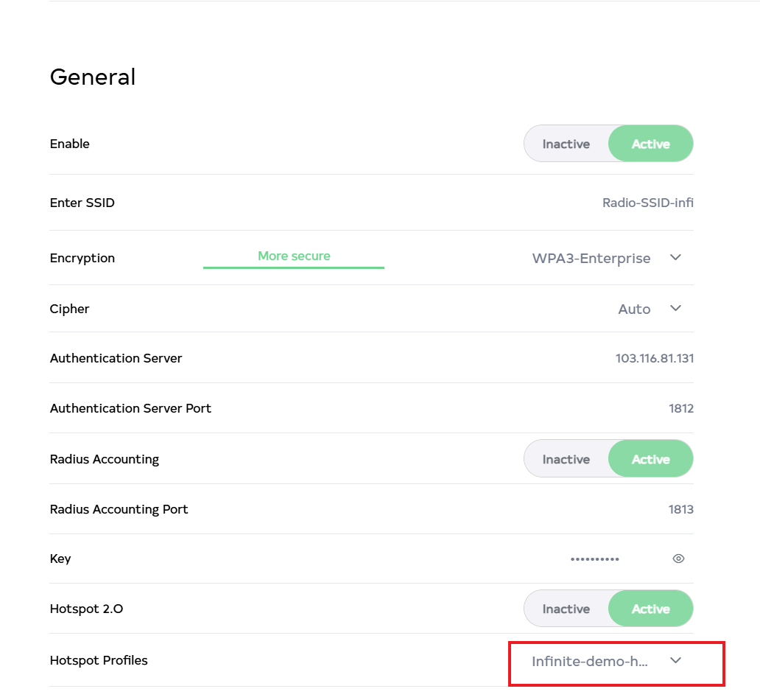Click the masked Key password field
The width and height of the screenshot is (760, 700).
[594, 559]
